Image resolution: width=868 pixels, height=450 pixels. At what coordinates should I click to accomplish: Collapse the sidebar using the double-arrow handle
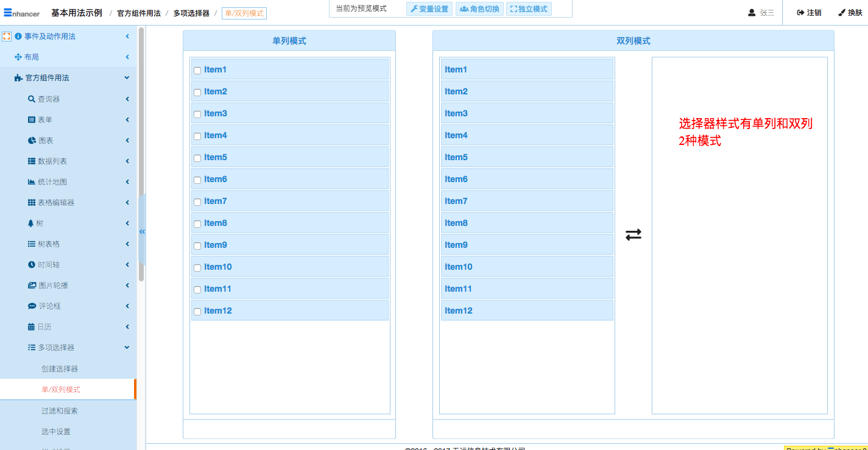(142, 231)
